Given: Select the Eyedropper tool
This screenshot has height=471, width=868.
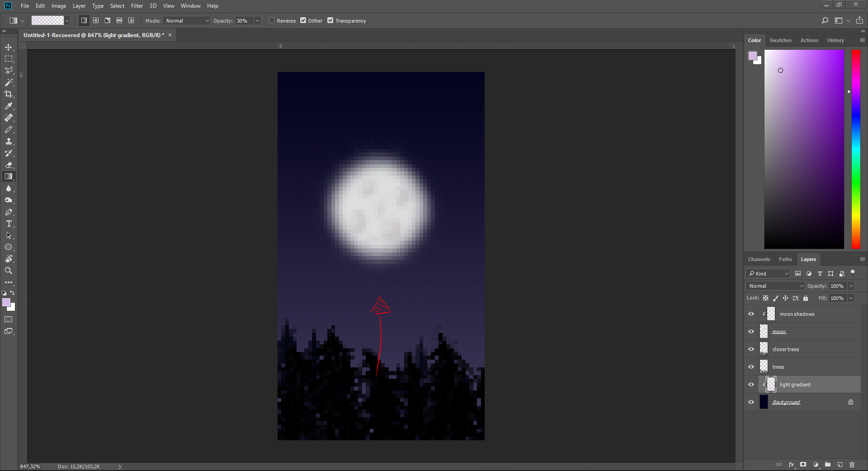Looking at the screenshot, I should pyautogui.click(x=9, y=106).
